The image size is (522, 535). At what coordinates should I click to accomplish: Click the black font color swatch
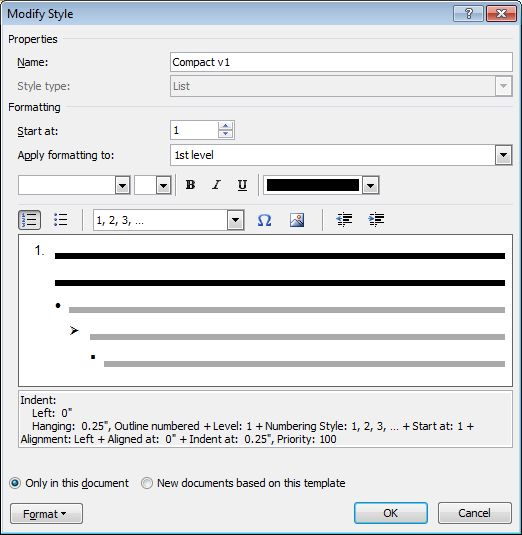point(313,185)
